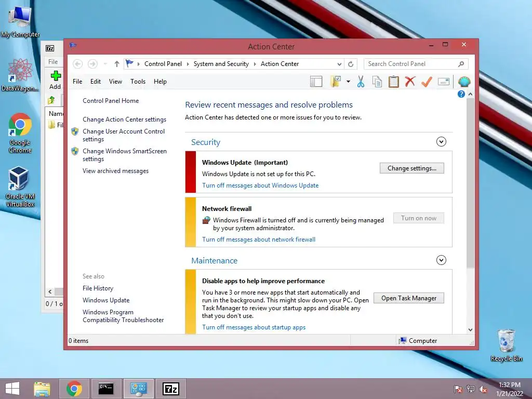Click the Copy toolbar icon

click(377, 82)
